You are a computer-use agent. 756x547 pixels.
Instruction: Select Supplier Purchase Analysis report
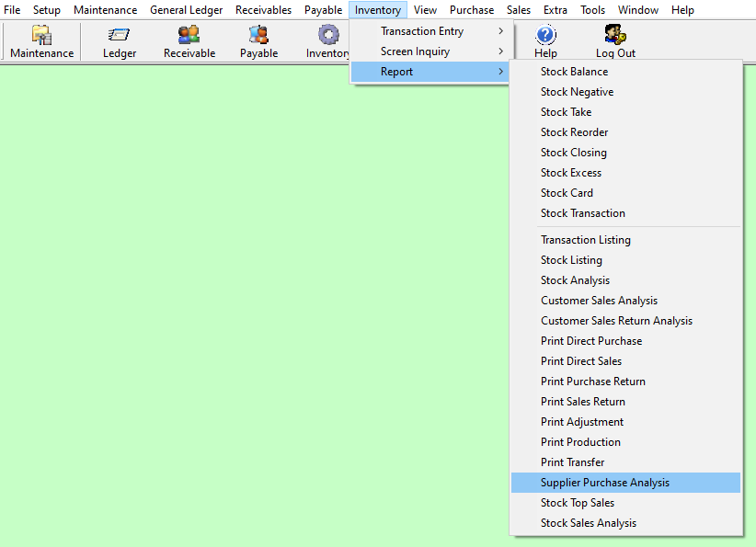point(625,483)
